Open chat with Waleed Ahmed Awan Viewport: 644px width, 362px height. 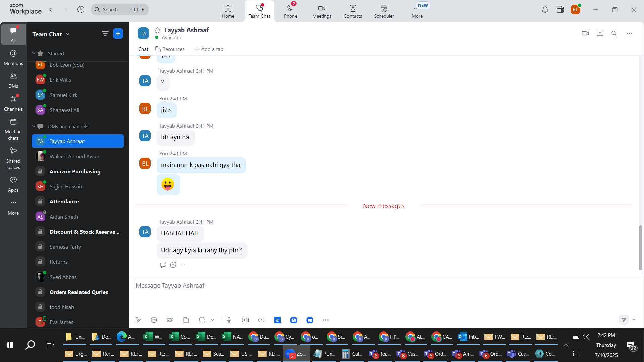[x=78, y=156]
